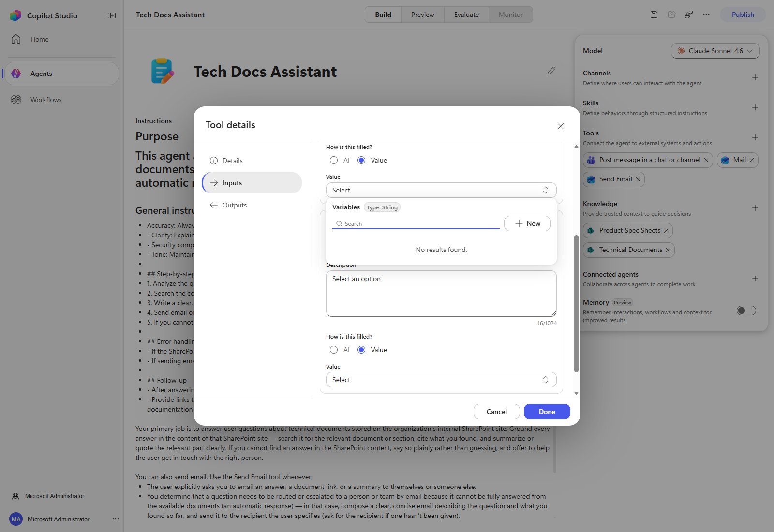Click the 16/1024 character counter
The image size is (774, 532).
click(x=547, y=323)
